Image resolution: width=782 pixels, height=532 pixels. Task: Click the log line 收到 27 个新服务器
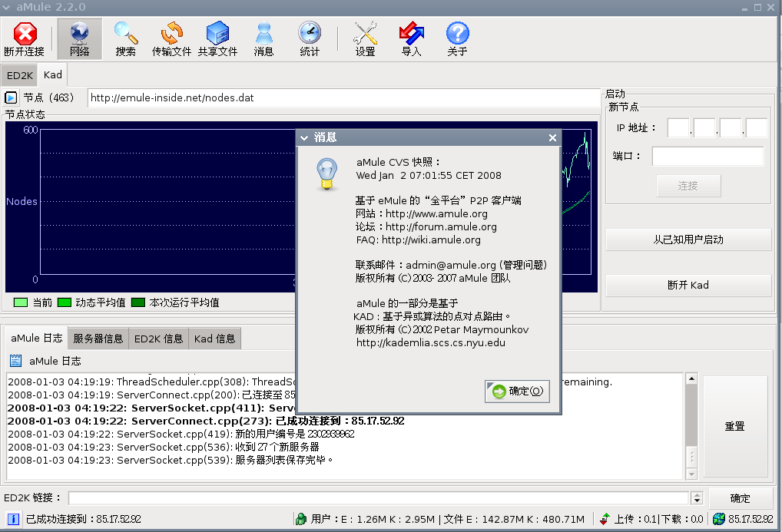click(x=164, y=447)
